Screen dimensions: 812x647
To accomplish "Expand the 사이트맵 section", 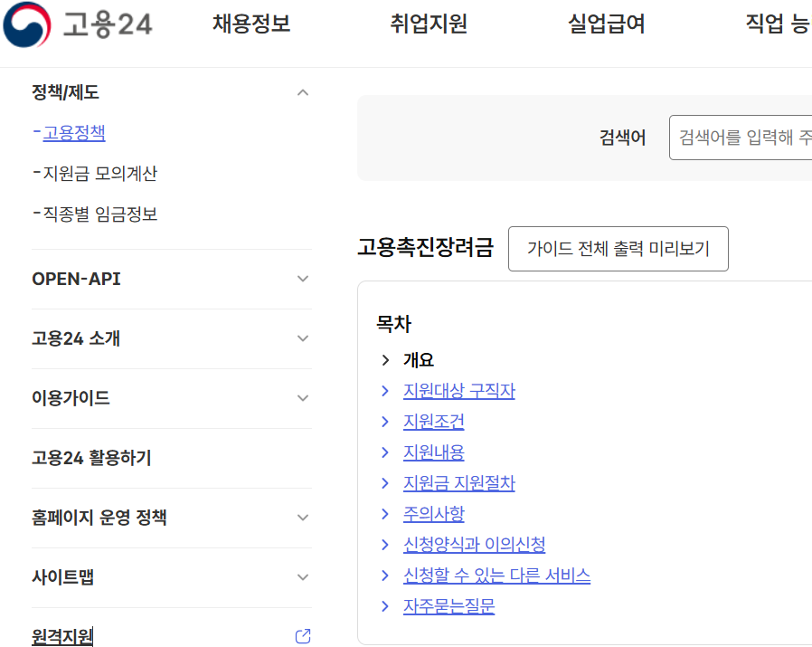I will tap(303, 576).
